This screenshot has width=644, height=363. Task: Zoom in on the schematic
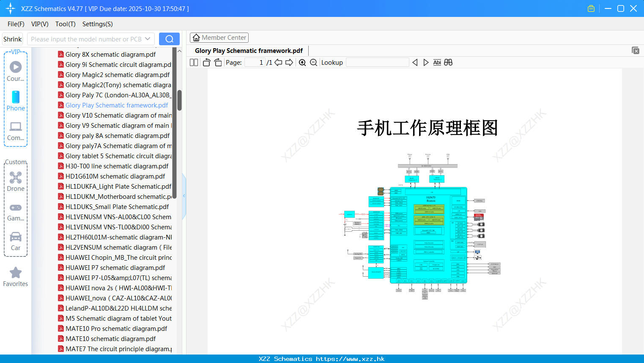[x=302, y=63]
